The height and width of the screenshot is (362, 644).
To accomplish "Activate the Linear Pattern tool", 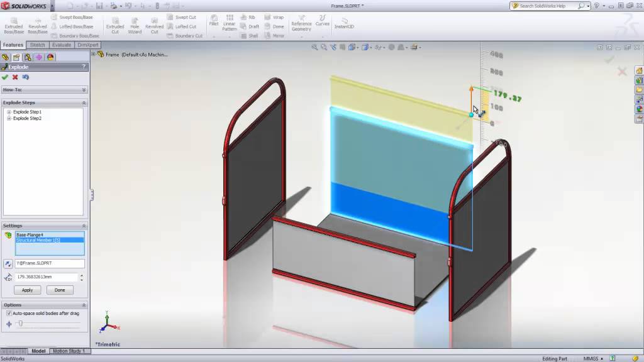I will coord(229,23).
